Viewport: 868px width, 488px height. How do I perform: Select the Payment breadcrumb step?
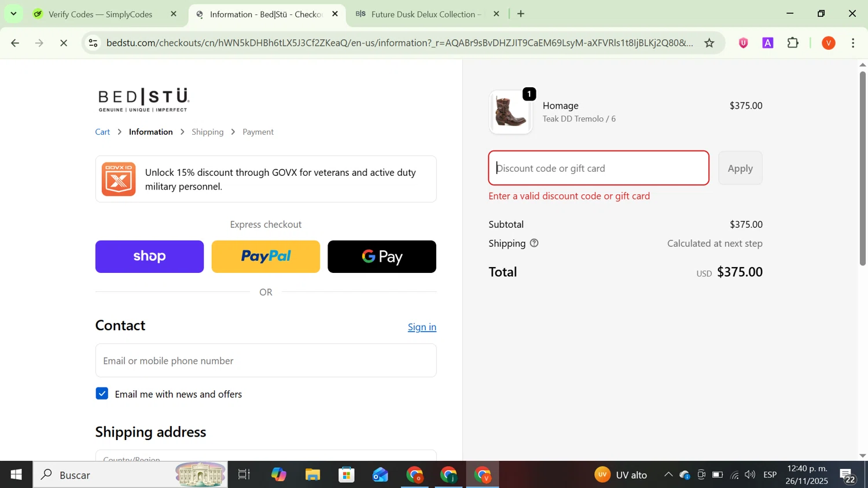(x=258, y=132)
